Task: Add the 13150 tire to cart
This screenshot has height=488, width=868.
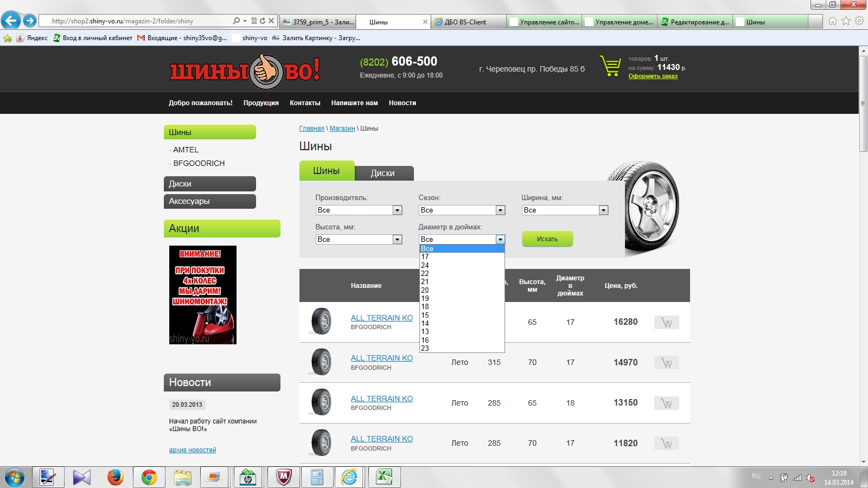Action: click(666, 403)
